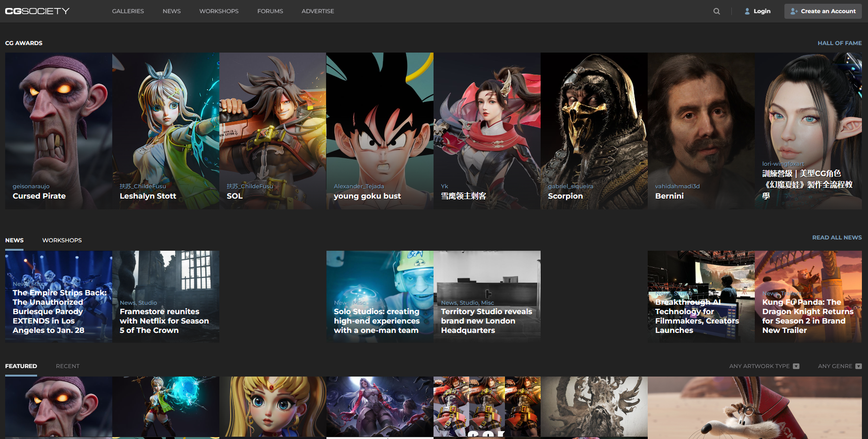Switch to Workshops tab beside News
The width and height of the screenshot is (868, 439).
(62, 240)
